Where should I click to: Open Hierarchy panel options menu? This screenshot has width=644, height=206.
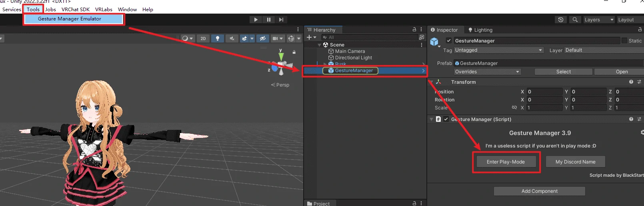coord(421,30)
